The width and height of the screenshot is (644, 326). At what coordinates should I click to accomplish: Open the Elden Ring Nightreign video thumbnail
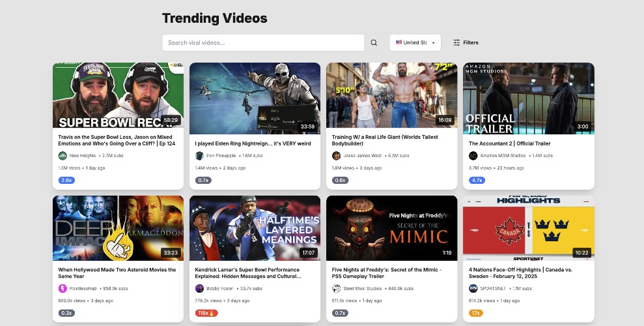255,98
